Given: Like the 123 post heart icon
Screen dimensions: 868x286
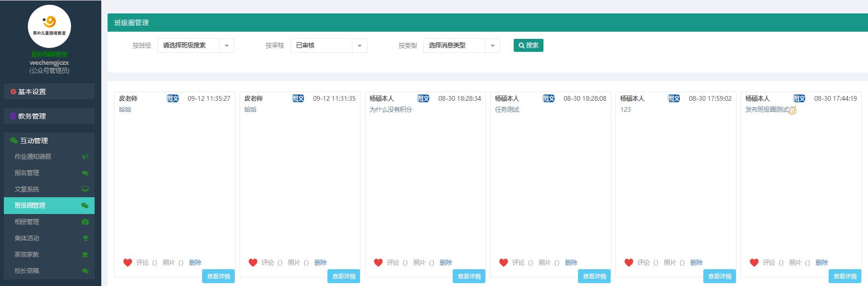Looking at the screenshot, I should click(629, 262).
